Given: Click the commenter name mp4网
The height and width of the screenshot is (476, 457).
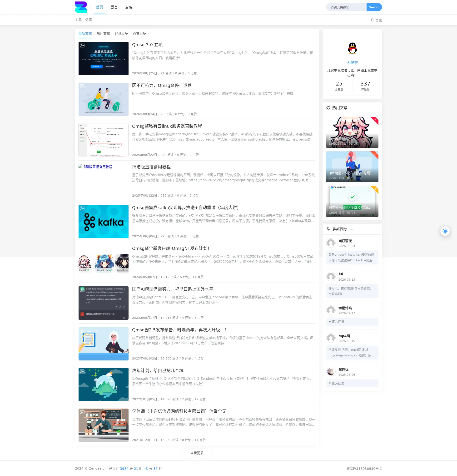Looking at the screenshot, I should coord(344,336).
